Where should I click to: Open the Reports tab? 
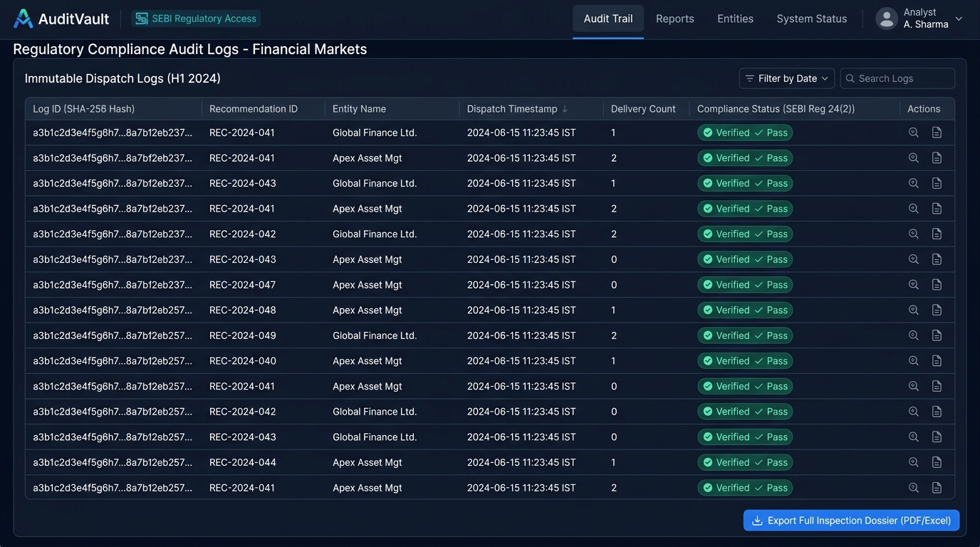point(675,19)
